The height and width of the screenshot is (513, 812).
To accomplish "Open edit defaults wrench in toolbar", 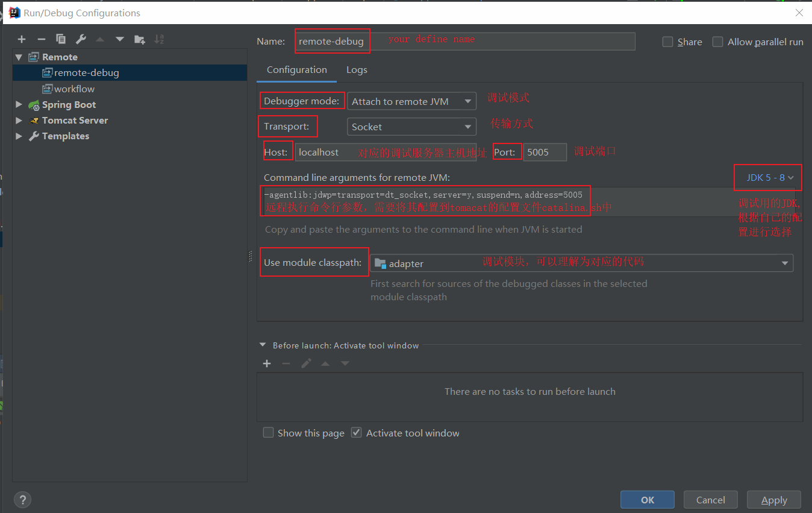I will click(81, 39).
